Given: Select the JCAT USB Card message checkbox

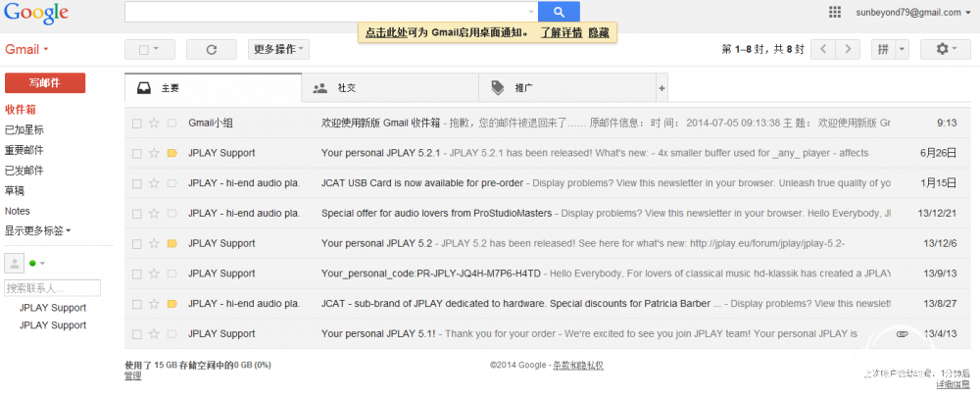Looking at the screenshot, I should click(x=136, y=183).
